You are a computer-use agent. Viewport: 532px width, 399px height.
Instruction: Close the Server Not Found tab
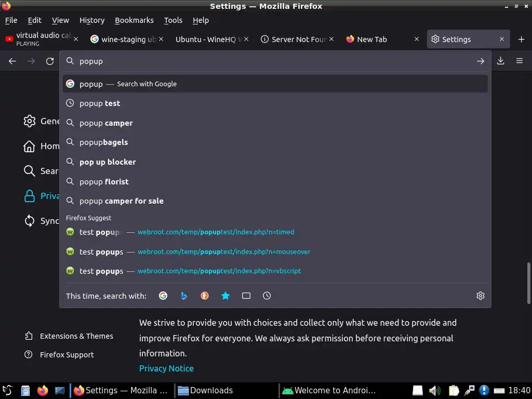point(331,39)
